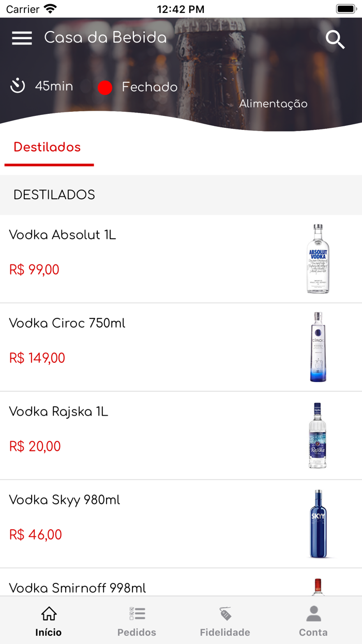Open the Pedidos orders list icon
The image size is (362, 644).
coord(137,612)
